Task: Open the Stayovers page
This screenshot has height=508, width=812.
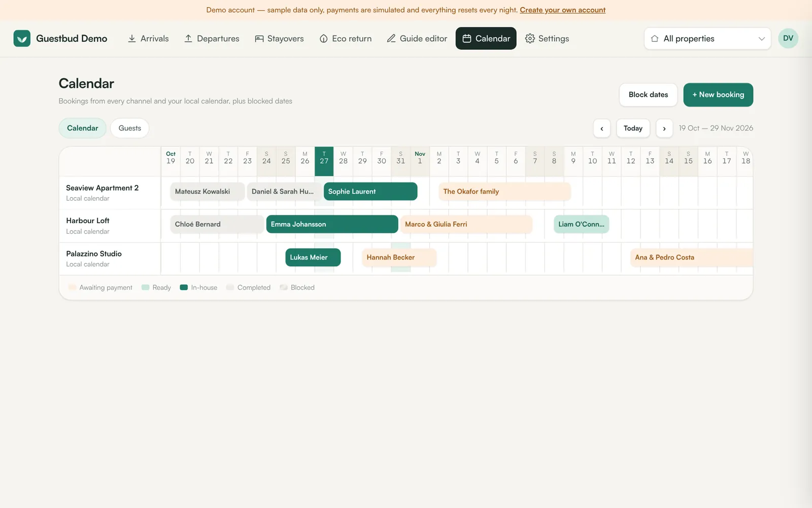Action: [279, 39]
